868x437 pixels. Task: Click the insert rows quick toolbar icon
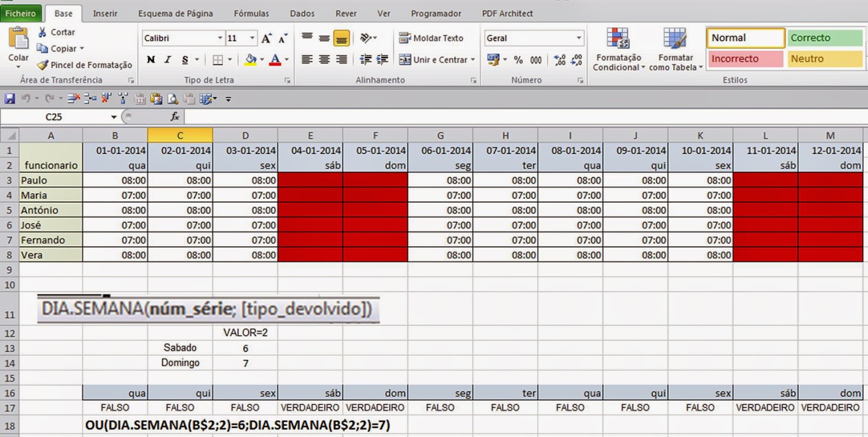[90, 98]
